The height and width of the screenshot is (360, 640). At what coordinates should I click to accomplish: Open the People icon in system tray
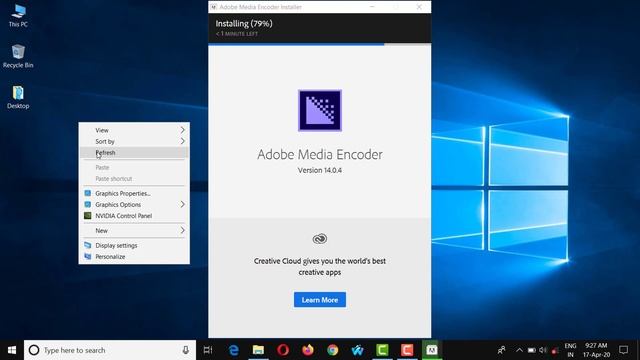tap(502, 350)
